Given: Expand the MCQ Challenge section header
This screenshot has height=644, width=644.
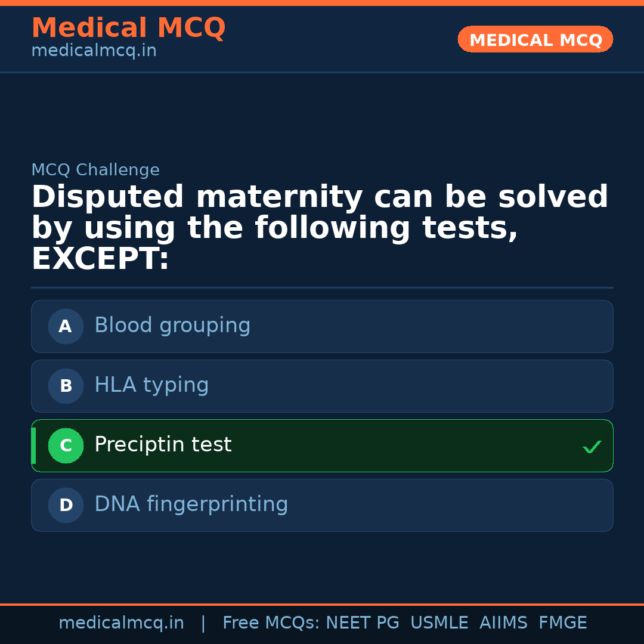Looking at the screenshot, I should (95, 169).
